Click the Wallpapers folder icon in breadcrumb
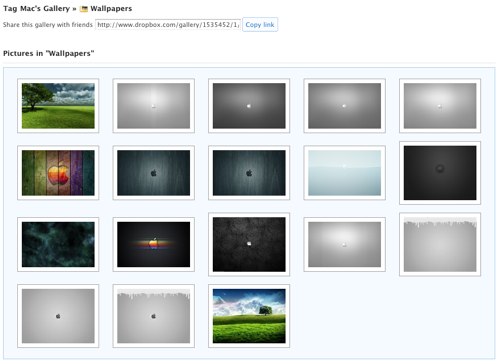The height and width of the screenshot is (364, 500). pyautogui.click(x=84, y=9)
